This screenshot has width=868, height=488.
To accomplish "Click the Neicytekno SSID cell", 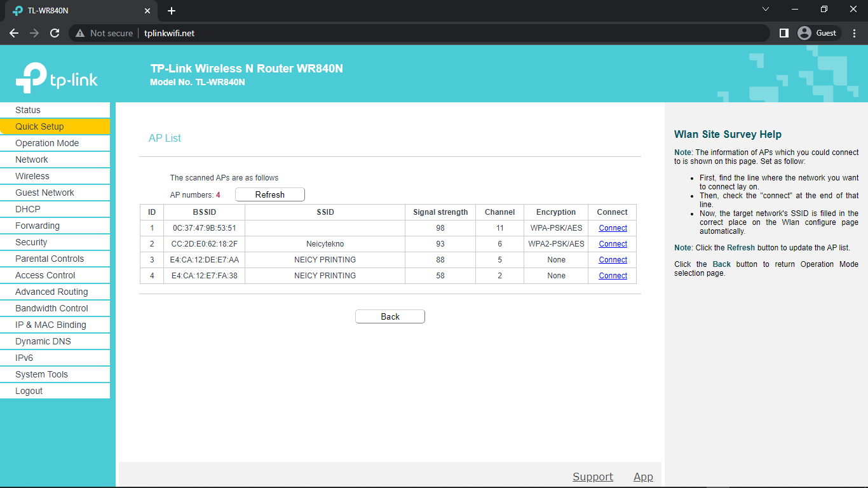I will click(x=325, y=244).
